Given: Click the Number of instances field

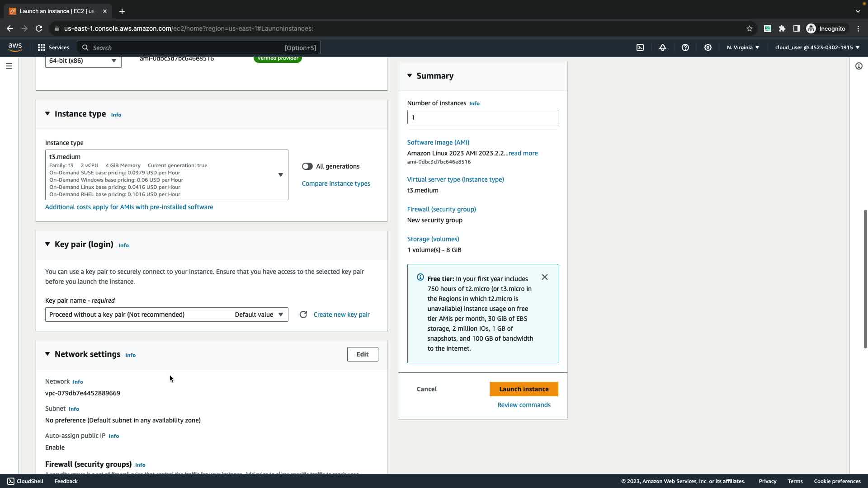Looking at the screenshot, I should (482, 117).
